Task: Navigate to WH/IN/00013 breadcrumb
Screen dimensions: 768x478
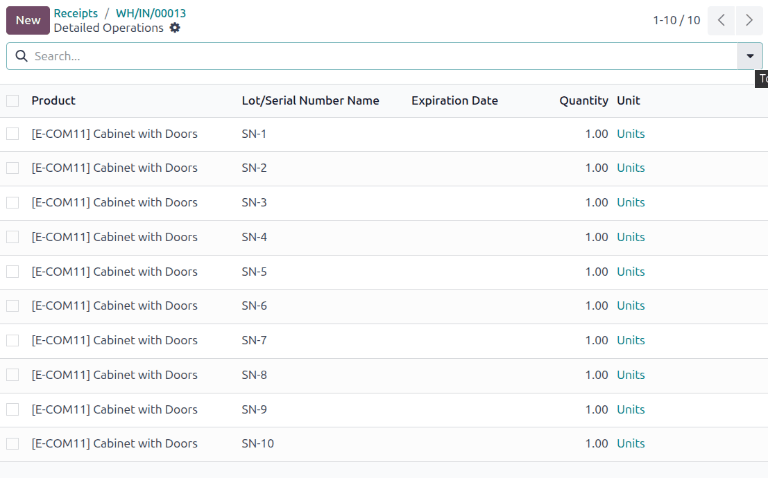Action: [151, 13]
